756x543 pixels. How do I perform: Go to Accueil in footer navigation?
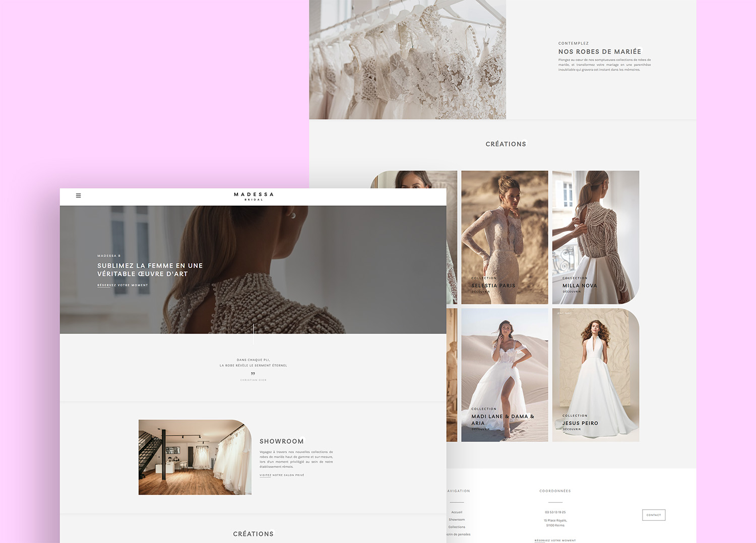tap(457, 512)
